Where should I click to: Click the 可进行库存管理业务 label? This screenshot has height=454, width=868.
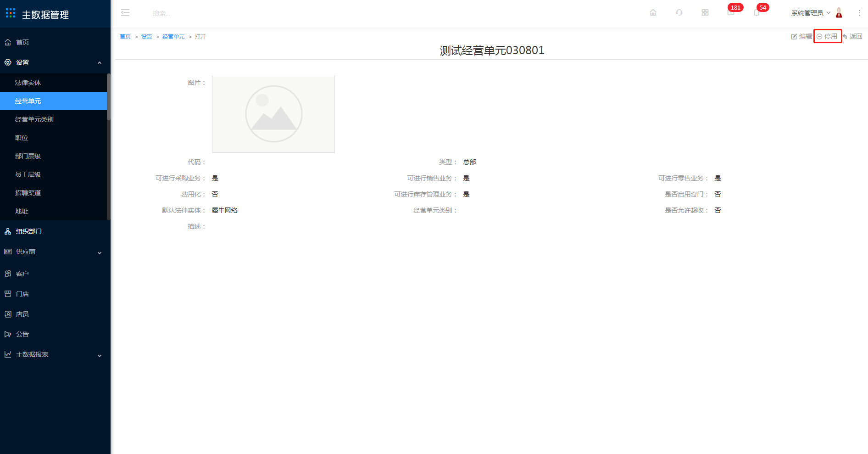pyautogui.click(x=425, y=194)
